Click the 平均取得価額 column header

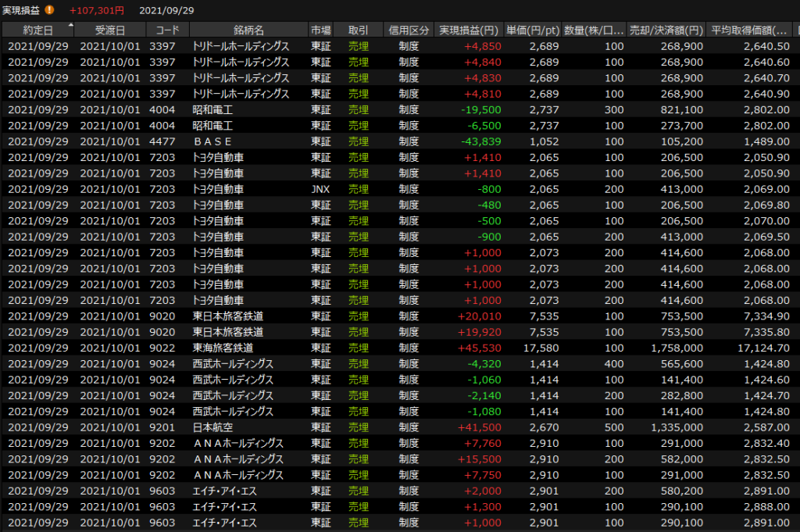(749, 30)
